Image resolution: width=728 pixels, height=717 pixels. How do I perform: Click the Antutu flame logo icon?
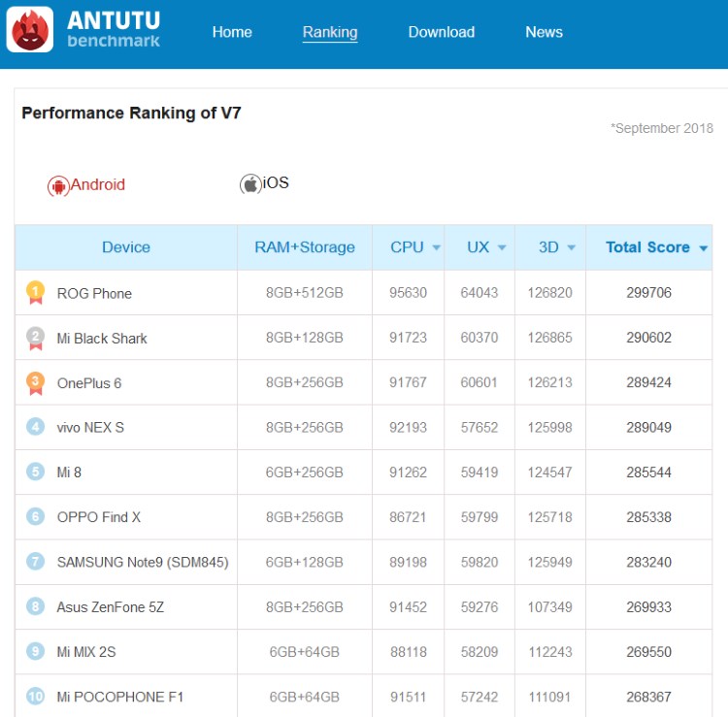(x=30, y=30)
